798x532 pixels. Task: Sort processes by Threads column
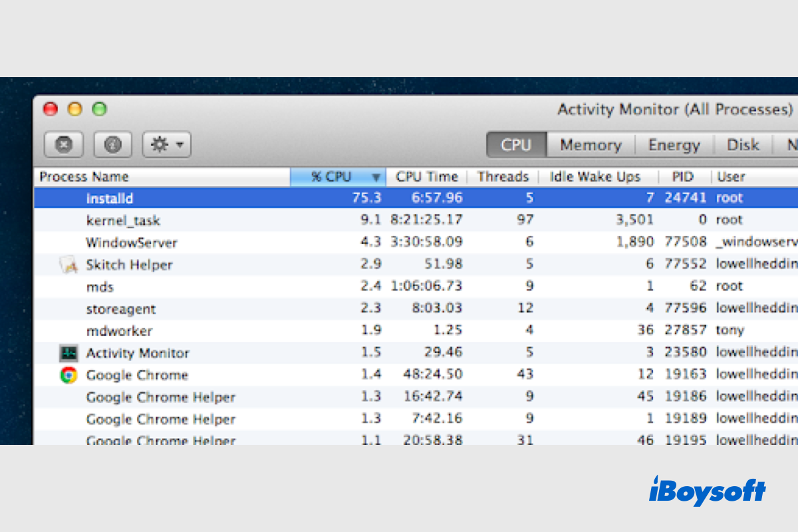click(x=503, y=177)
